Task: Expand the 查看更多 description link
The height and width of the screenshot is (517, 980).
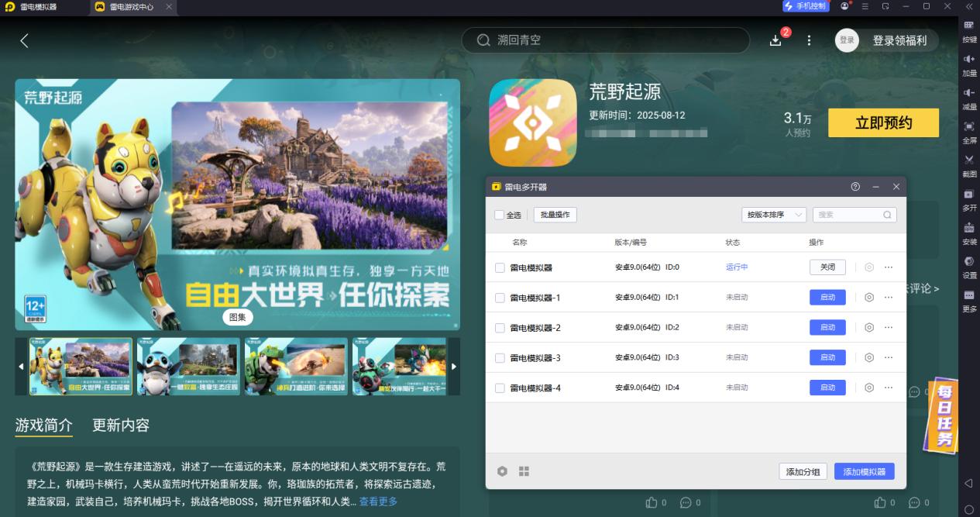Action: 378,501
